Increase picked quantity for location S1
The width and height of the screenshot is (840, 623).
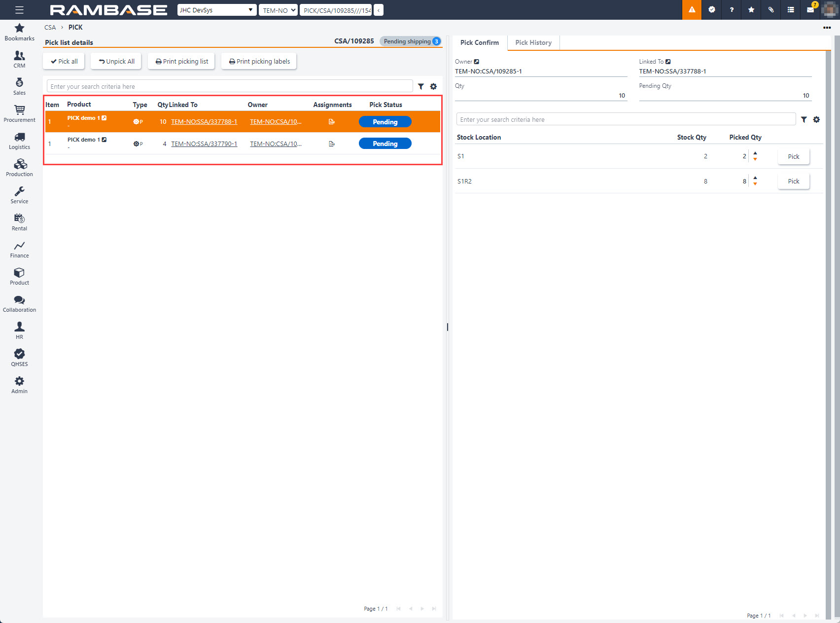tap(755, 153)
